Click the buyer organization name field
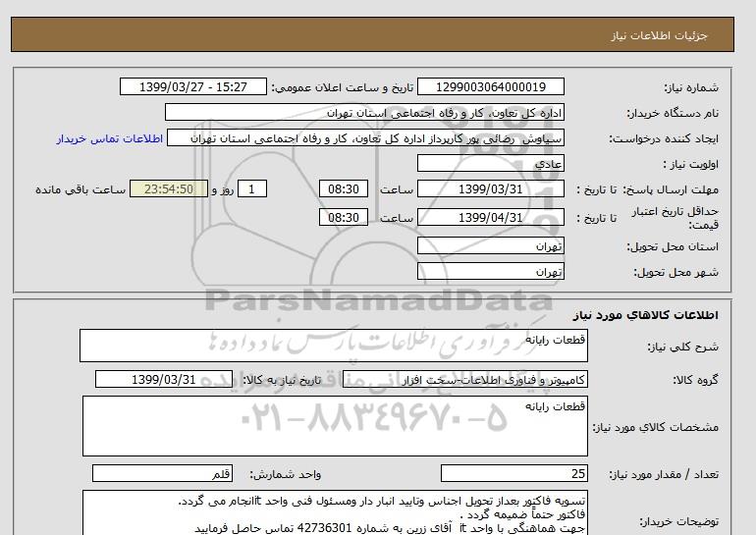 364,112
